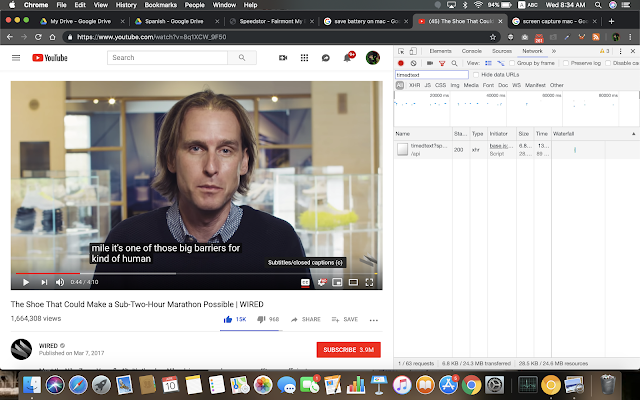Screen dimensions: 640x400
Task: Open the RSS extension icon
Action: (x=596, y=37)
